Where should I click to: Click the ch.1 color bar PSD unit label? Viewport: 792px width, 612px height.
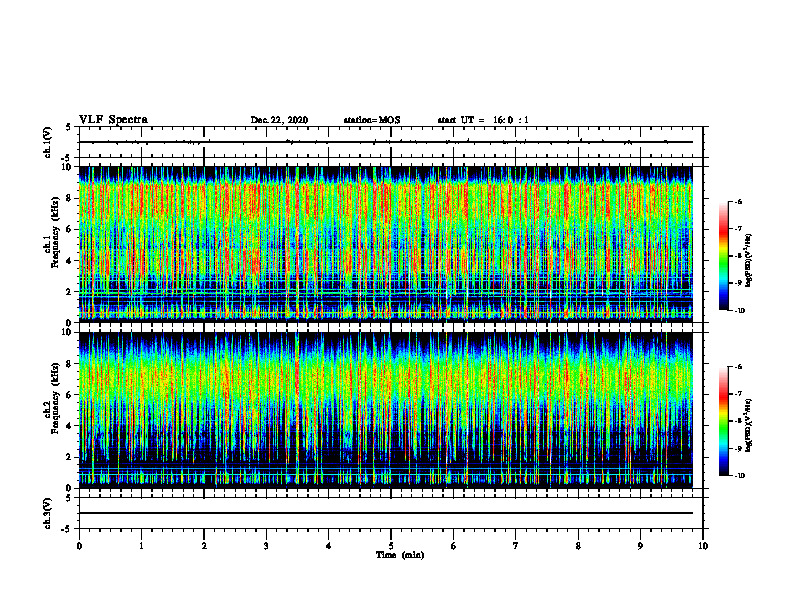coord(749,261)
